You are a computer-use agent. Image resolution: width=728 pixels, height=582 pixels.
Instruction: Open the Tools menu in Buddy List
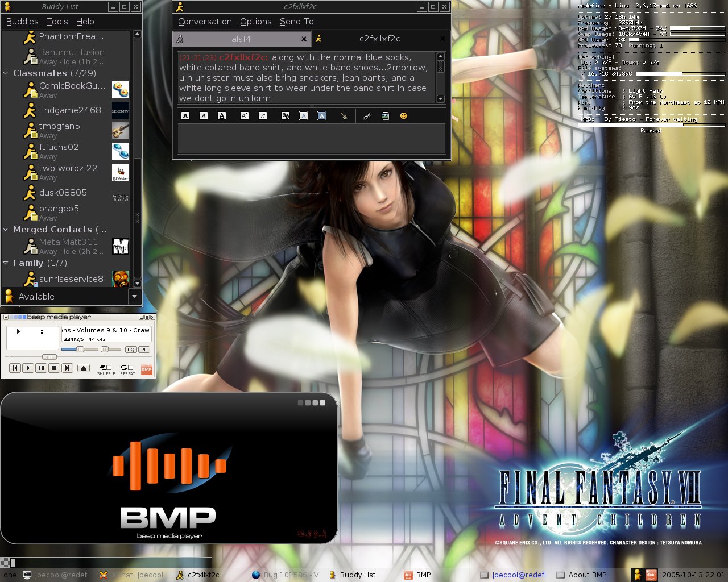tap(57, 22)
